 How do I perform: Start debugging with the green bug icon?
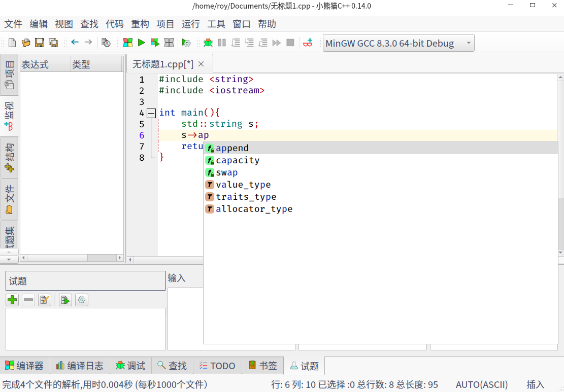pyautogui.click(x=208, y=43)
